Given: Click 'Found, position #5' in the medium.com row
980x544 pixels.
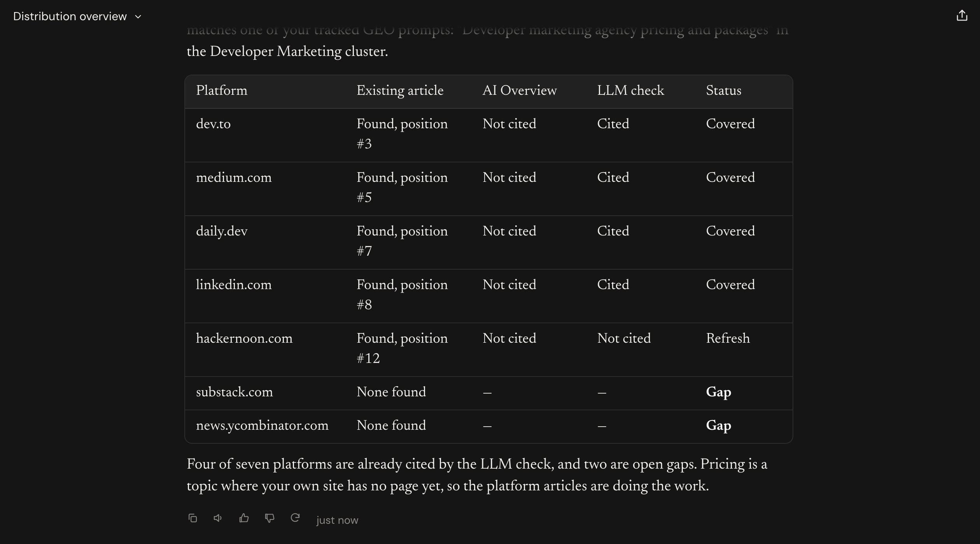Looking at the screenshot, I should [x=402, y=187].
